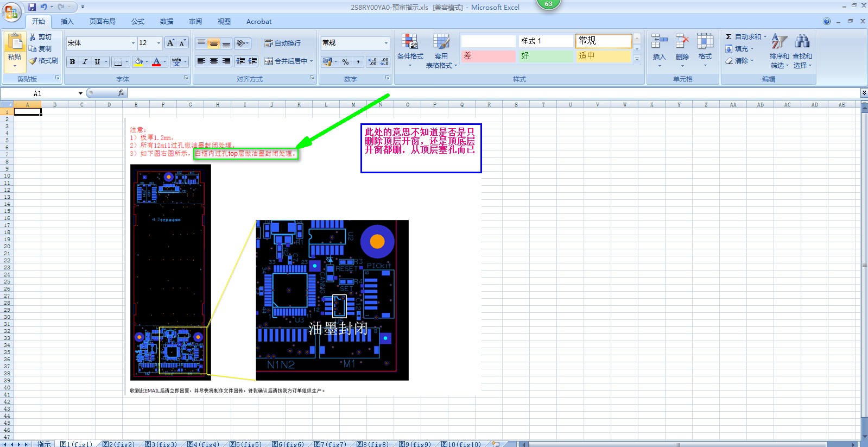The height and width of the screenshot is (447, 868).
Task: Click the Office button orb
Action: pos(11,11)
